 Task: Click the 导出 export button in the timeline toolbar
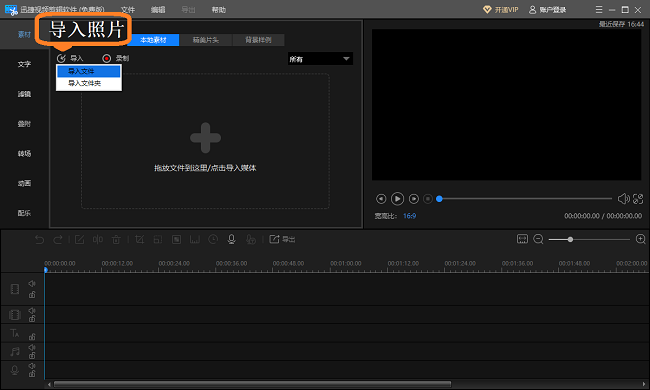pos(282,239)
